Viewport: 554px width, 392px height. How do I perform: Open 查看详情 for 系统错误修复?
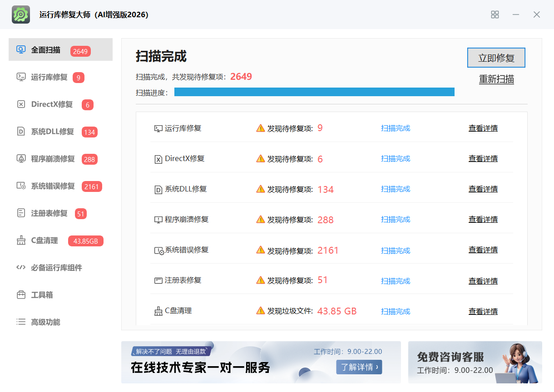tap(483, 250)
